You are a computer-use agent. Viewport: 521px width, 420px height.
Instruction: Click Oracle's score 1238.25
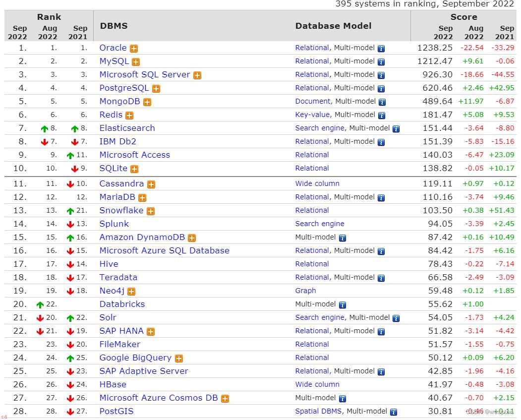click(435, 48)
